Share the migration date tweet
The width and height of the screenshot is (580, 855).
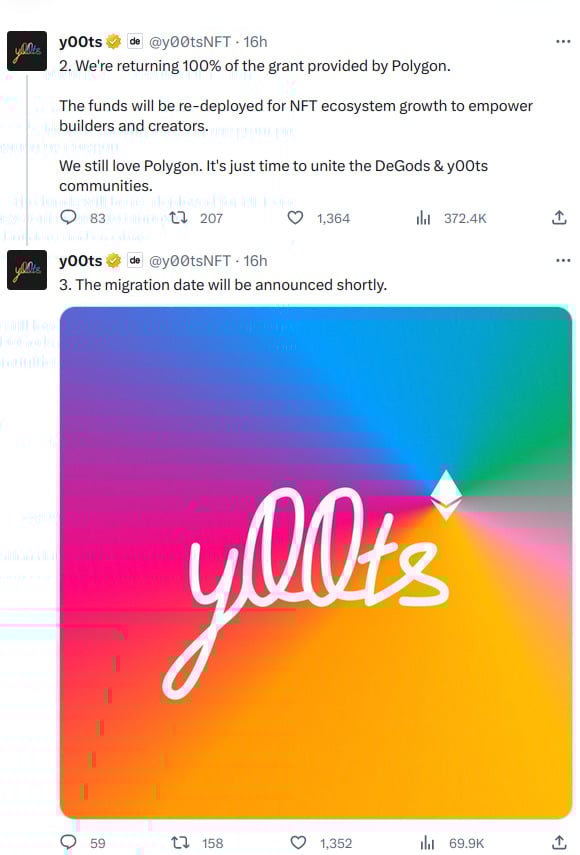pos(559,842)
